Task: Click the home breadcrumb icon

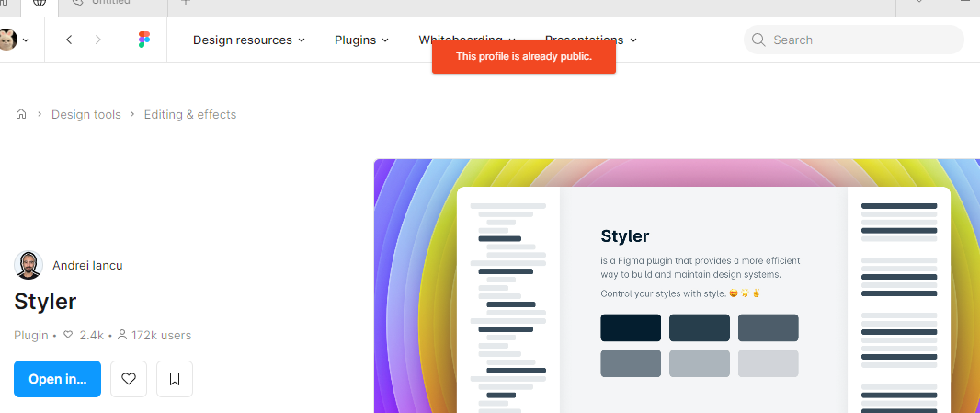Action: pos(21,114)
